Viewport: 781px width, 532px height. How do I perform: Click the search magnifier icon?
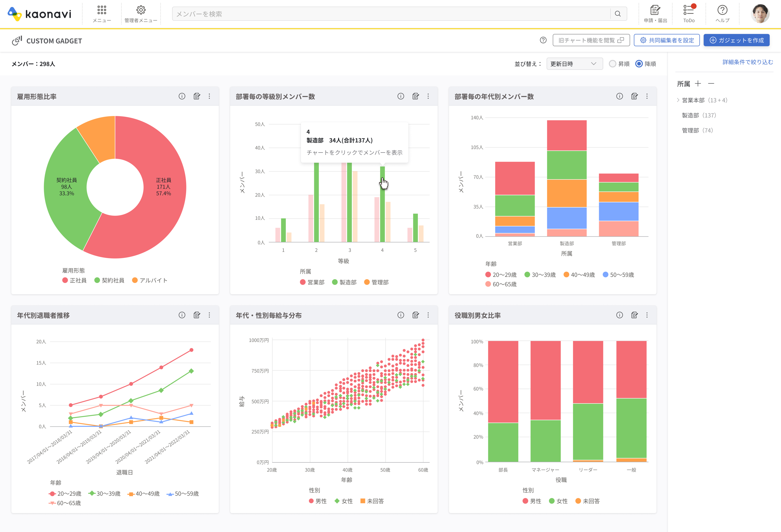coord(618,14)
